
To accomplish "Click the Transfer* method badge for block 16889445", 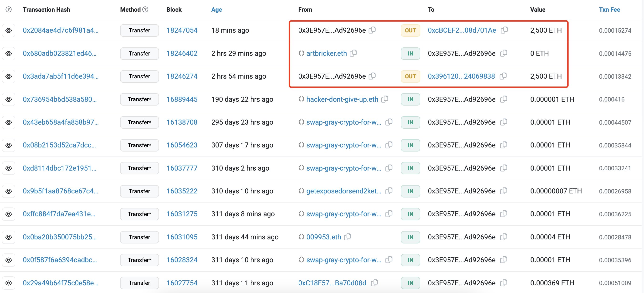I will 139,99.
